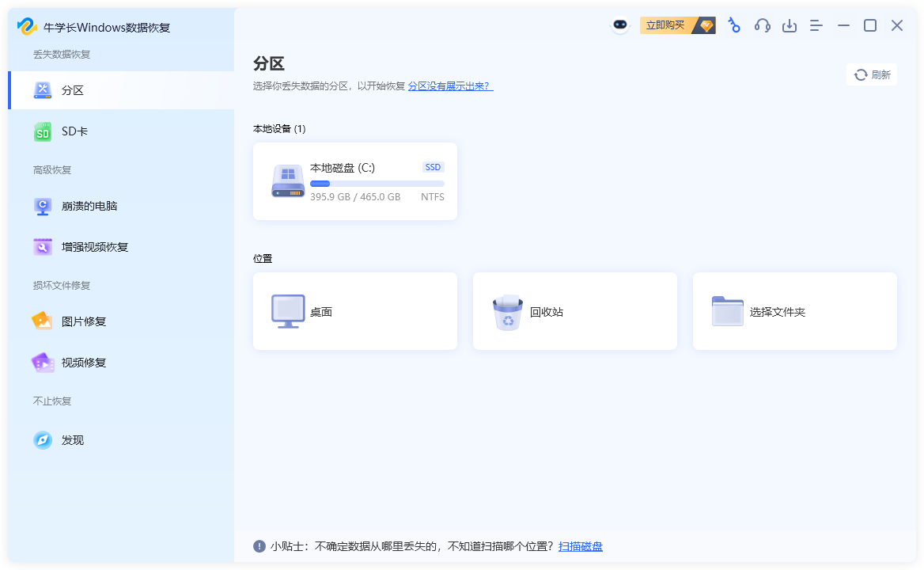Screen dimensions: 924x570
Task: Click the SSD badge on drive card
Action: tap(434, 167)
